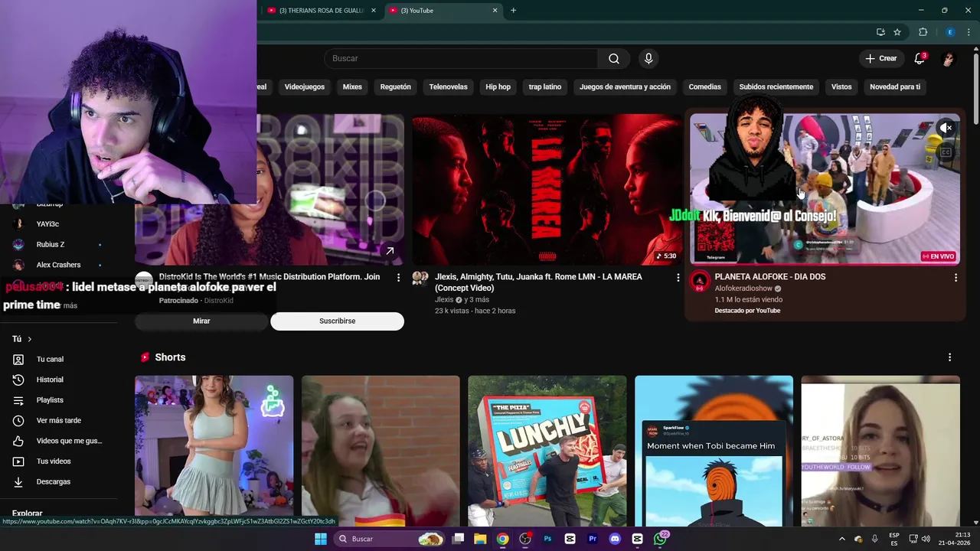Open the PLANETA ALOFOKE - DIA DOS title

770,277
